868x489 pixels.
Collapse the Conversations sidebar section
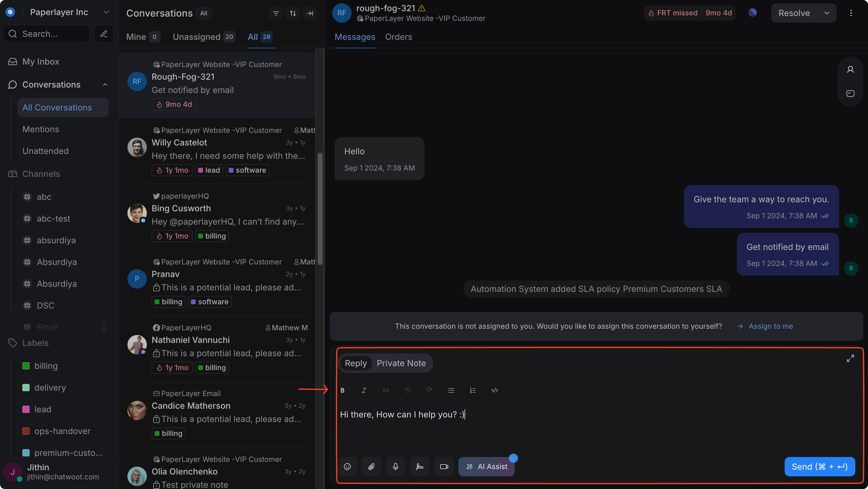tap(105, 85)
